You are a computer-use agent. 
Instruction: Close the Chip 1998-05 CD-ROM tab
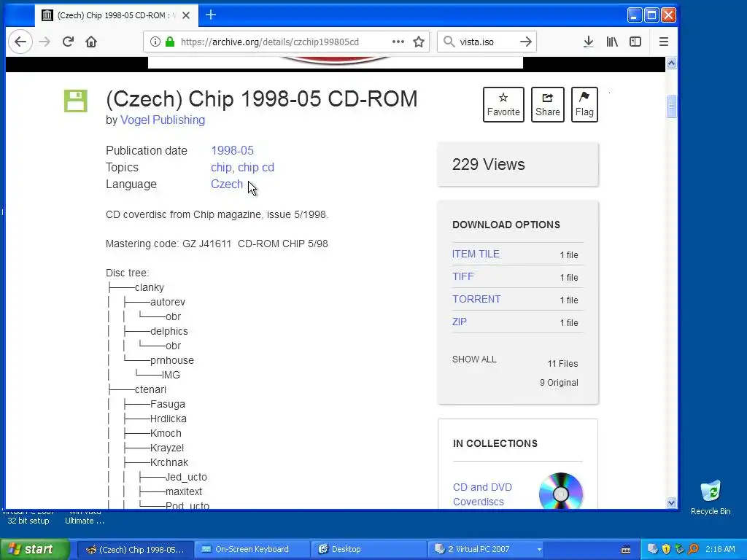186,15
